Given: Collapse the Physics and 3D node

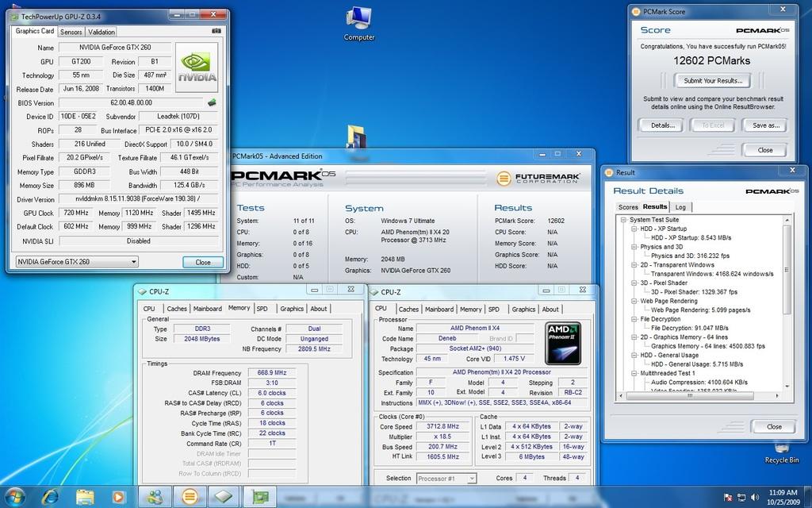Looking at the screenshot, I should (x=634, y=247).
